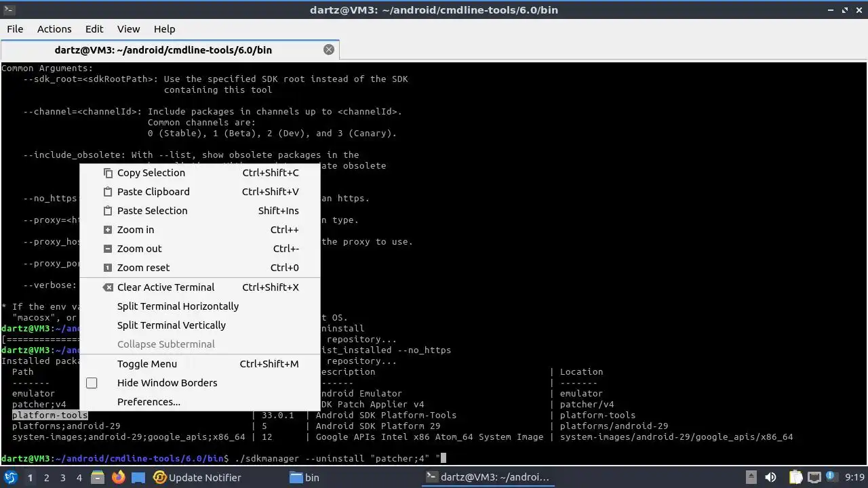Click the highlighted platform-tools text
Viewport: 868px width, 488px height.
[50, 415]
